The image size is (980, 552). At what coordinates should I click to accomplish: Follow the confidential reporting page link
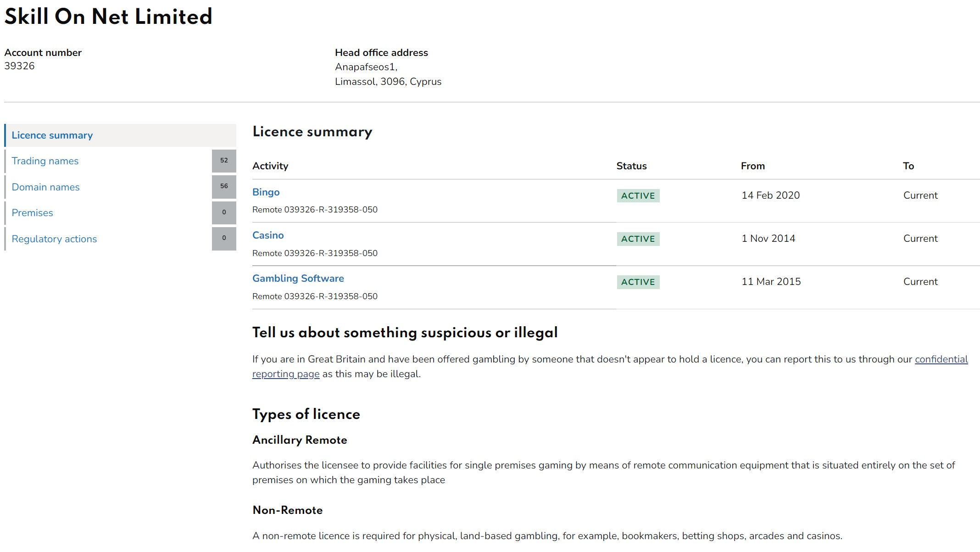tap(941, 359)
